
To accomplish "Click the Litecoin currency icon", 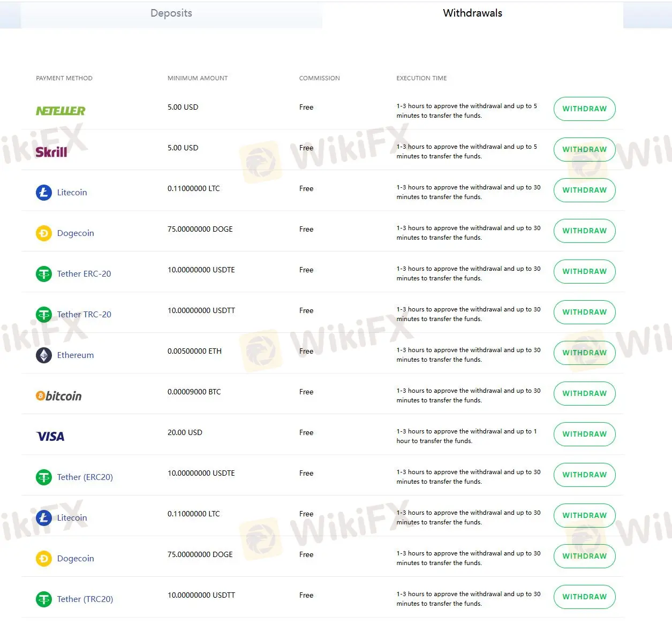I will click(43, 192).
